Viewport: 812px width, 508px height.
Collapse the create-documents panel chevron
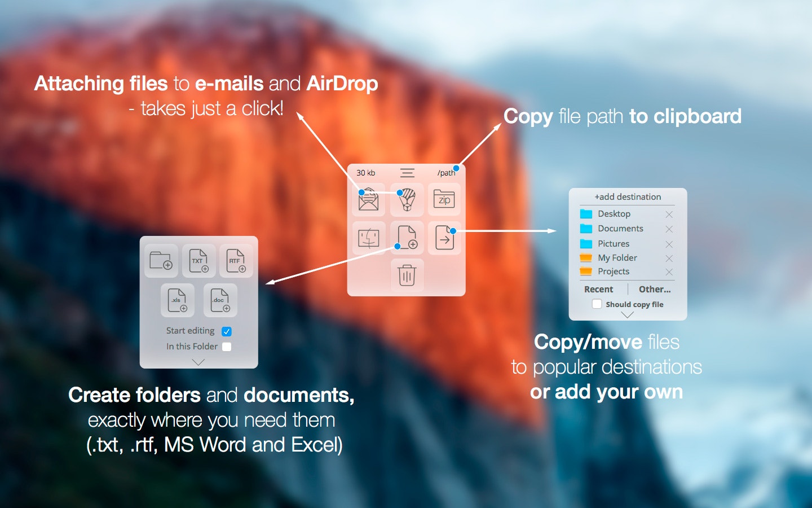(x=198, y=362)
